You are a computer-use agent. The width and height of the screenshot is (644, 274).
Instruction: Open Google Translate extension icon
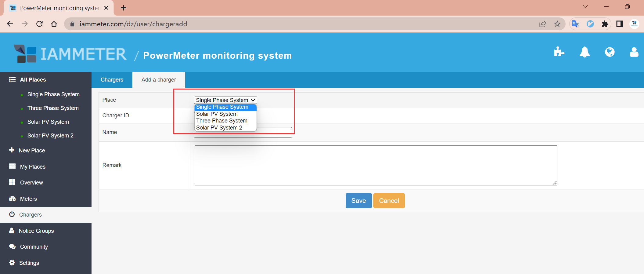coord(575,24)
